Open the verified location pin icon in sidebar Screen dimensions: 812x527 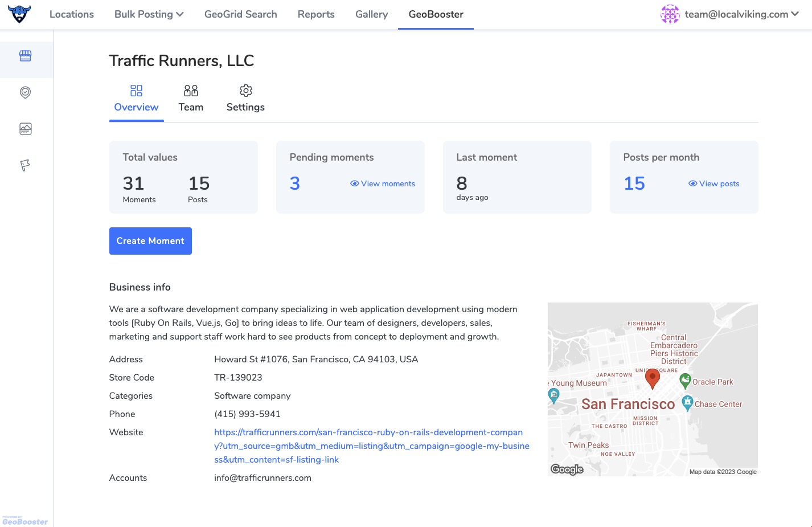25,92
